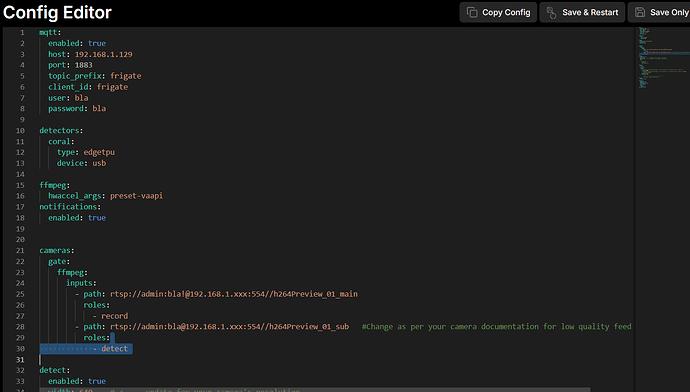Click the 'detectors:' key on line 10
690x392 pixels.
61,130
